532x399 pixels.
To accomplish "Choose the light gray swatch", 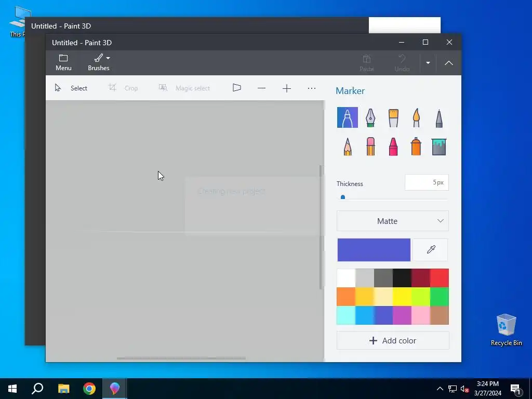I will 365,278.
